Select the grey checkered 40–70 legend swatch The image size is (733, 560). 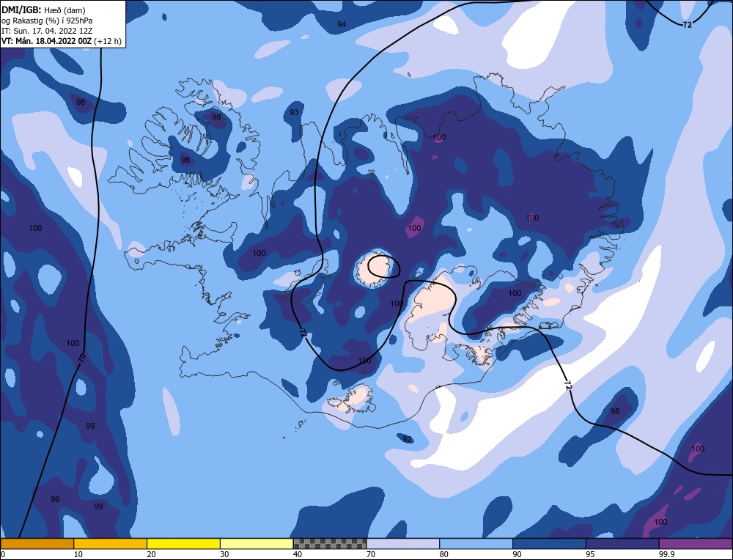[330, 543]
